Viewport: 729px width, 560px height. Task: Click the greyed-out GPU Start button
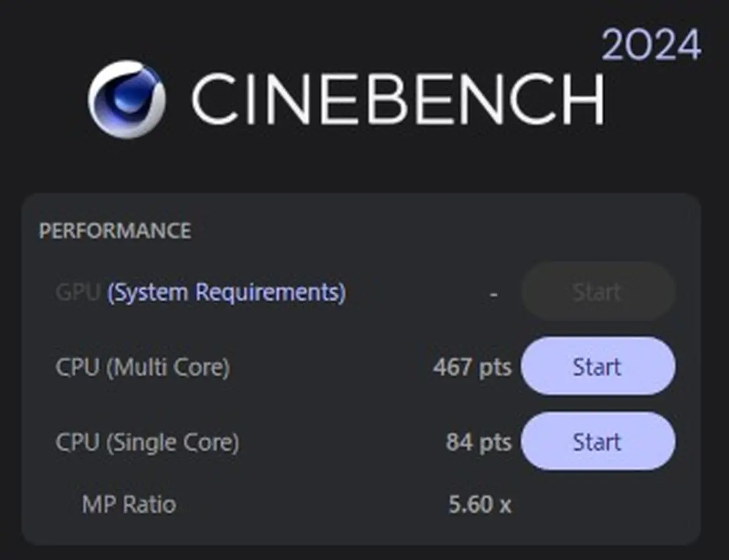[598, 292]
